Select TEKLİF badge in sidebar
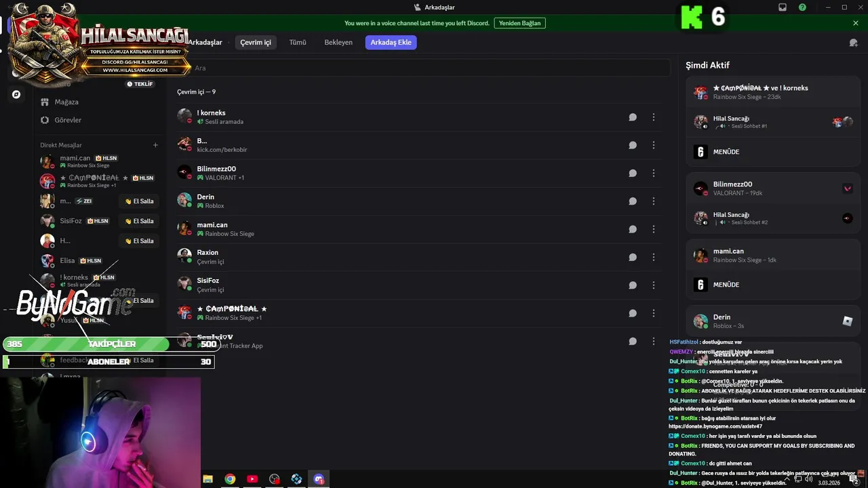Screen dimensions: 868x488 pos(140,84)
